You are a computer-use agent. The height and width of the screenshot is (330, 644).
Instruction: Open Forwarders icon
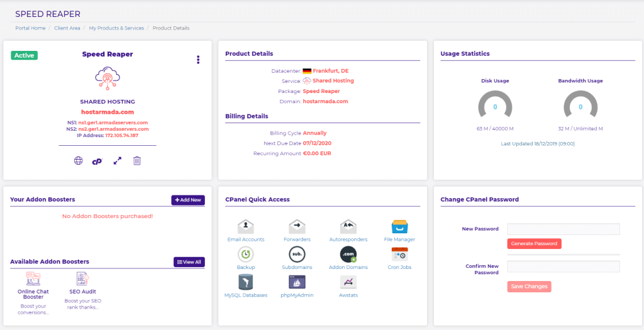coord(297,226)
